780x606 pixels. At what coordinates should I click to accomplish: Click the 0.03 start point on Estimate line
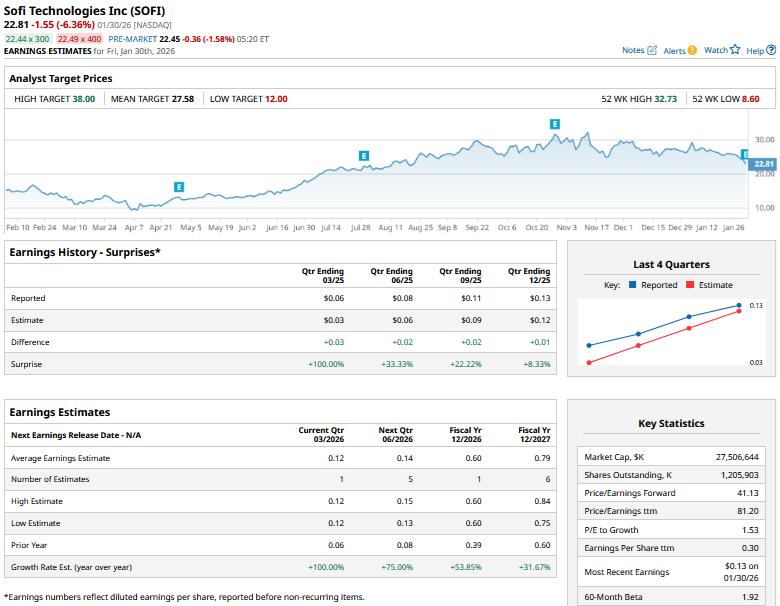(589, 362)
